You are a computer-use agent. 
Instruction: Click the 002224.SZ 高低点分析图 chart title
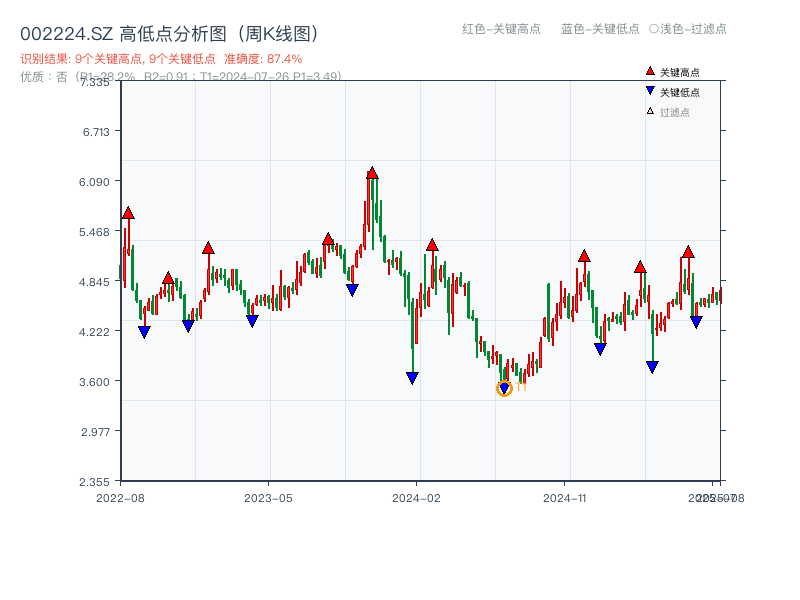click(169, 34)
